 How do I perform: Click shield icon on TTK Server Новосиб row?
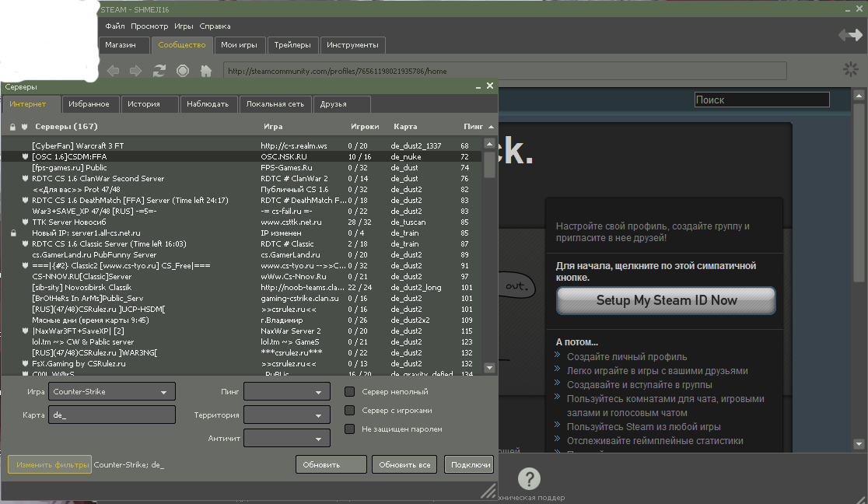[25, 222]
